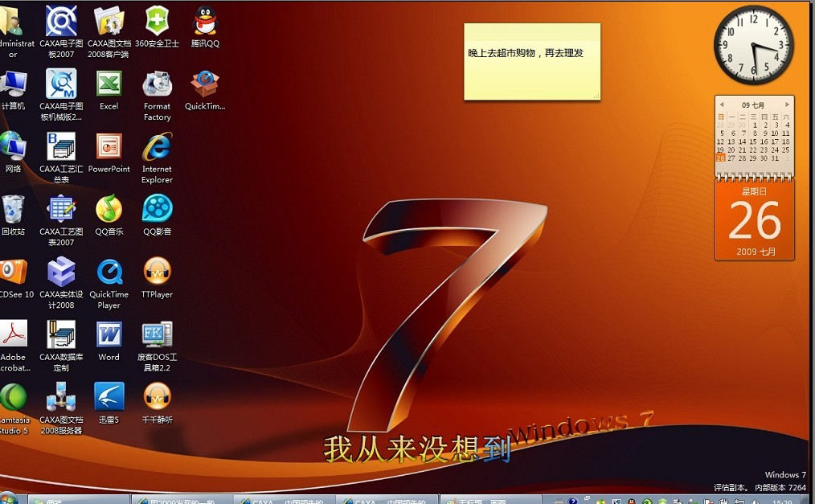The height and width of the screenshot is (504, 815).
Task: Click the large 26 day page gadget
Action: [x=755, y=220]
